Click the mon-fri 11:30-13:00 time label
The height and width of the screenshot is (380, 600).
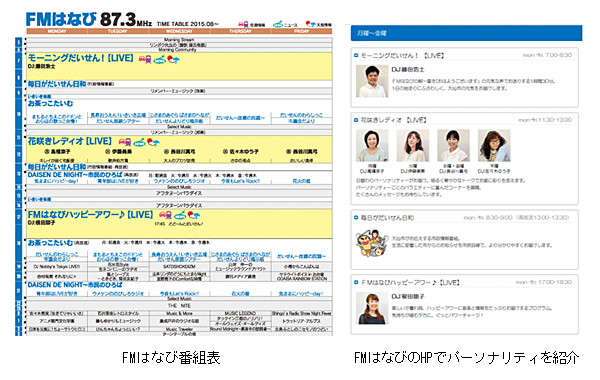pos(545,120)
